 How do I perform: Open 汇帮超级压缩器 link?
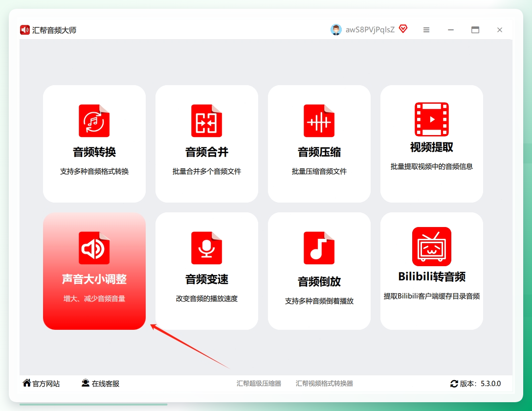click(x=259, y=384)
